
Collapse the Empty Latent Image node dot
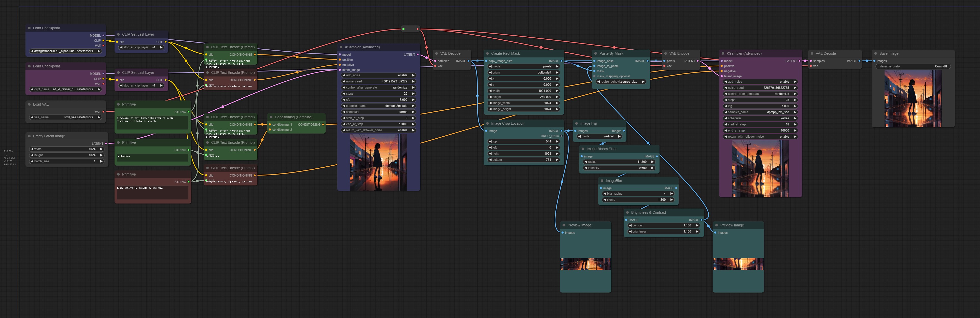[29, 136]
